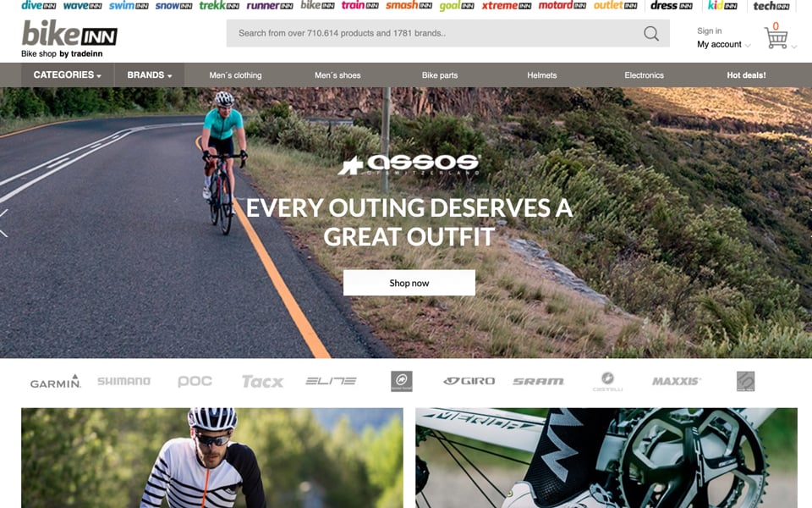Open the Hot deals! link
Screen dimensions: 812x508
click(746, 75)
